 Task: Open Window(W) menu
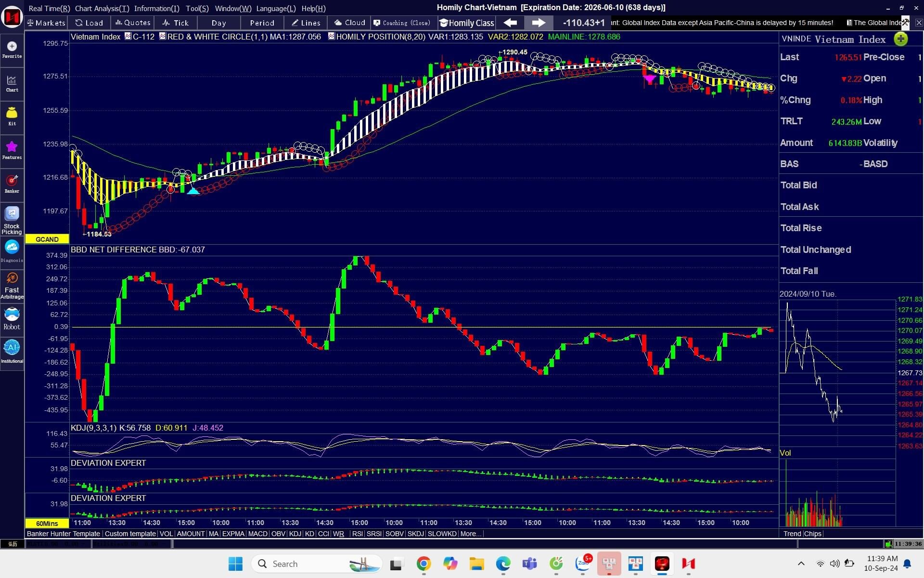pyautogui.click(x=233, y=8)
